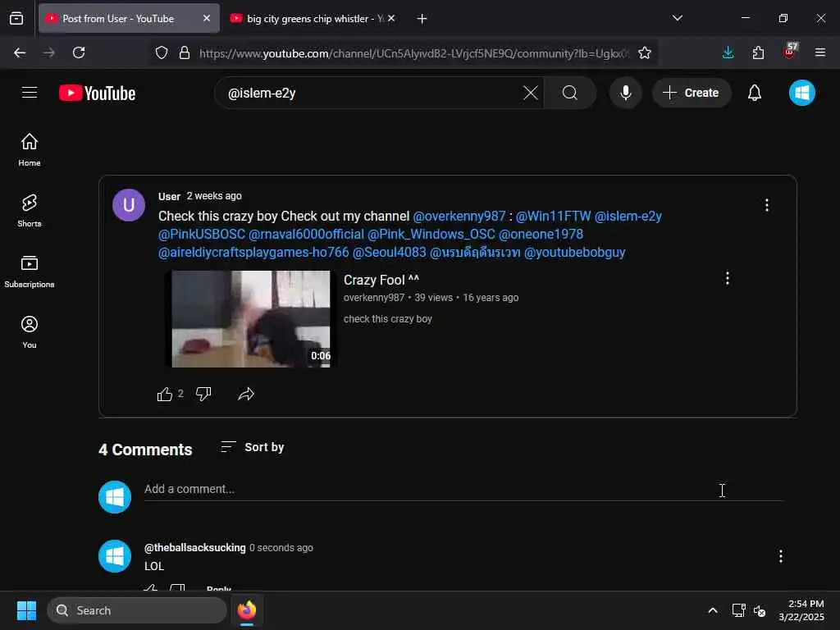Click the @oneone1978 mention

pyautogui.click(x=541, y=234)
